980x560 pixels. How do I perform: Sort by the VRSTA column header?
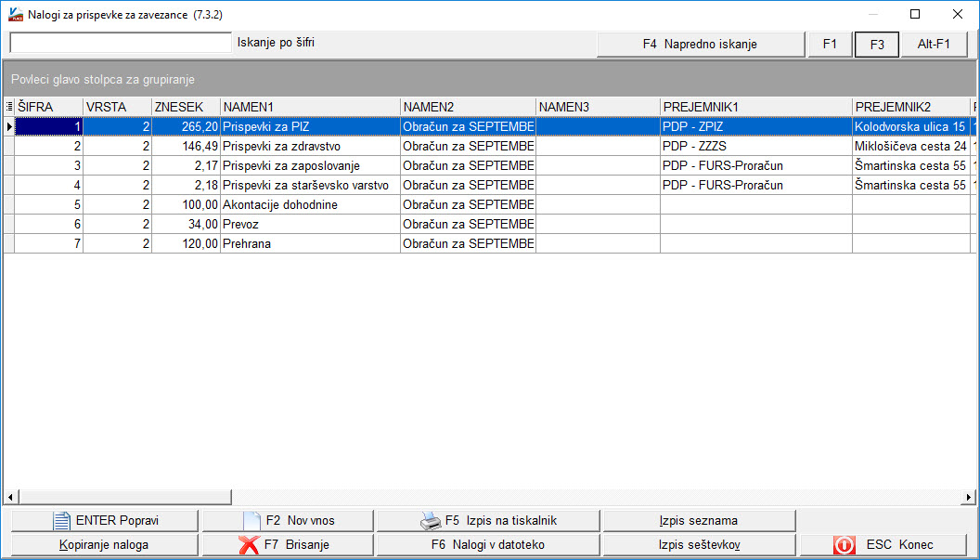click(x=118, y=107)
